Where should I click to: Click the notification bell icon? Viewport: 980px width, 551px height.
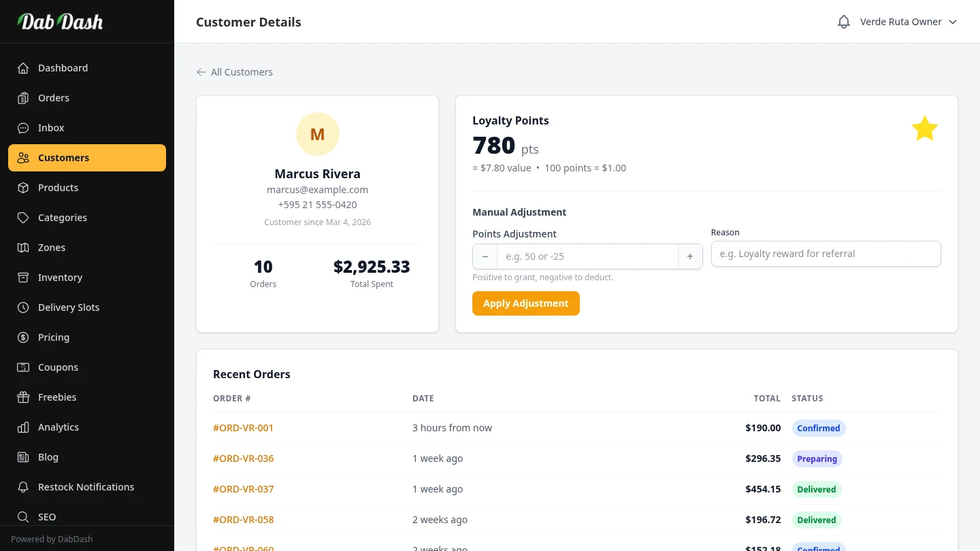click(x=844, y=22)
